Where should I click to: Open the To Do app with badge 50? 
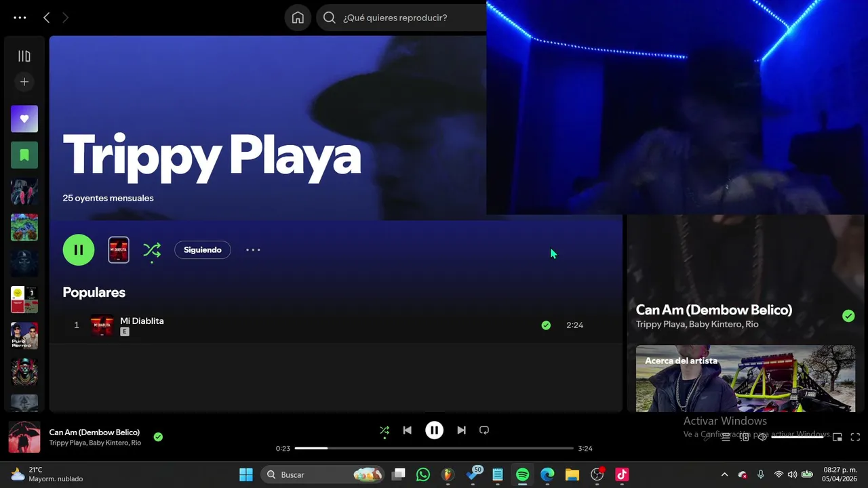click(473, 474)
